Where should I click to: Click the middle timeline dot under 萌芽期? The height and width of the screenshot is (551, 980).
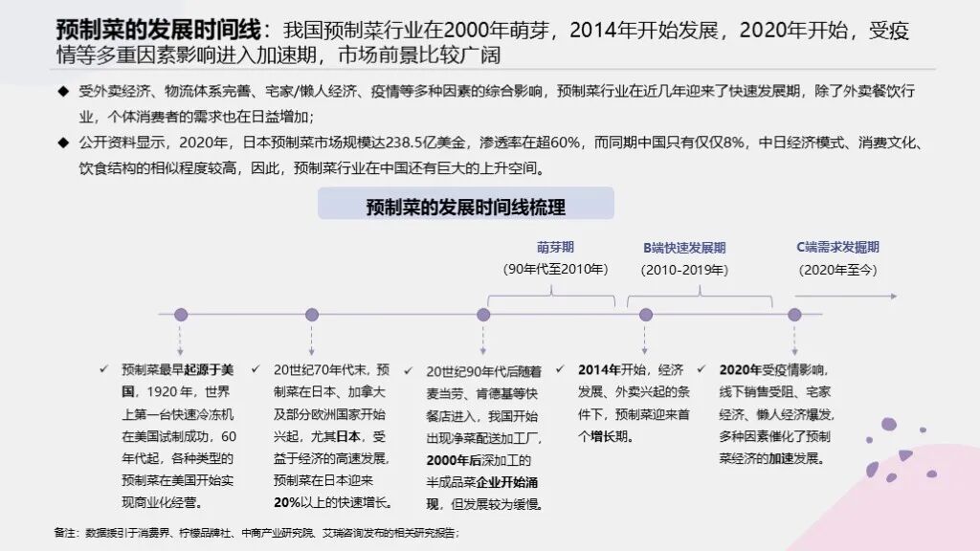(x=482, y=313)
